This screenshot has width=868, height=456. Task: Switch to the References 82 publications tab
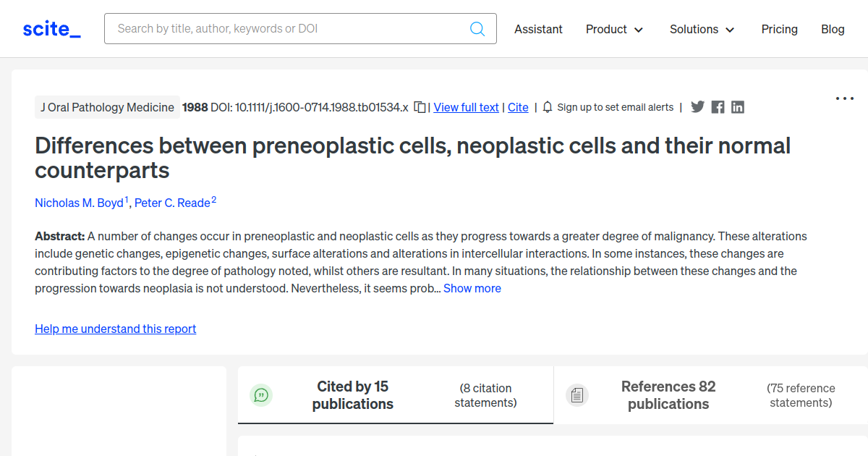(x=668, y=395)
